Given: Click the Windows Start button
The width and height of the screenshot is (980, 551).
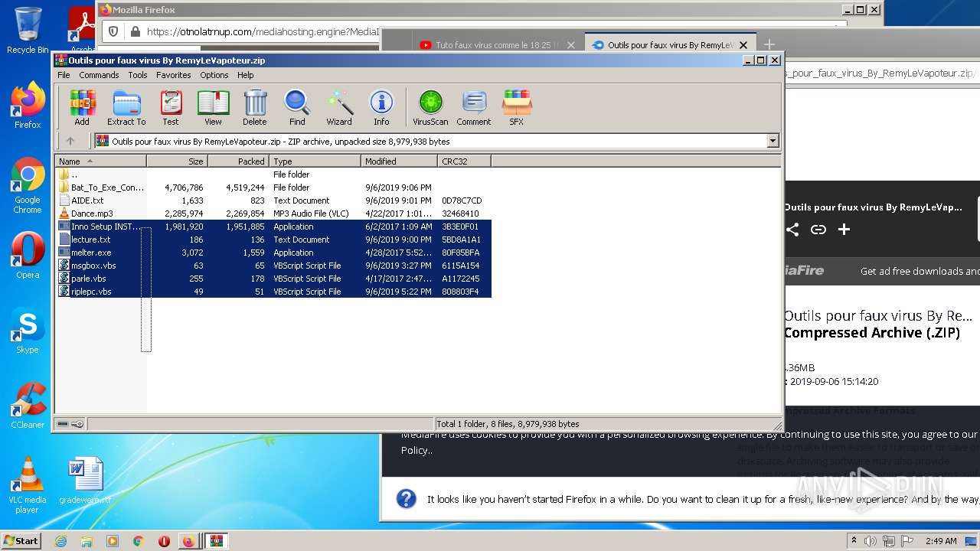Looking at the screenshot, I should coord(21,540).
